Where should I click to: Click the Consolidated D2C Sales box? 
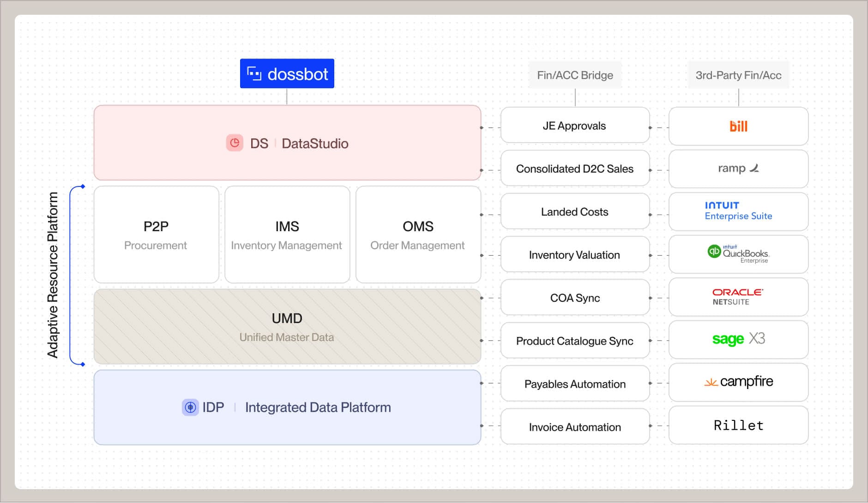click(575, 169)
